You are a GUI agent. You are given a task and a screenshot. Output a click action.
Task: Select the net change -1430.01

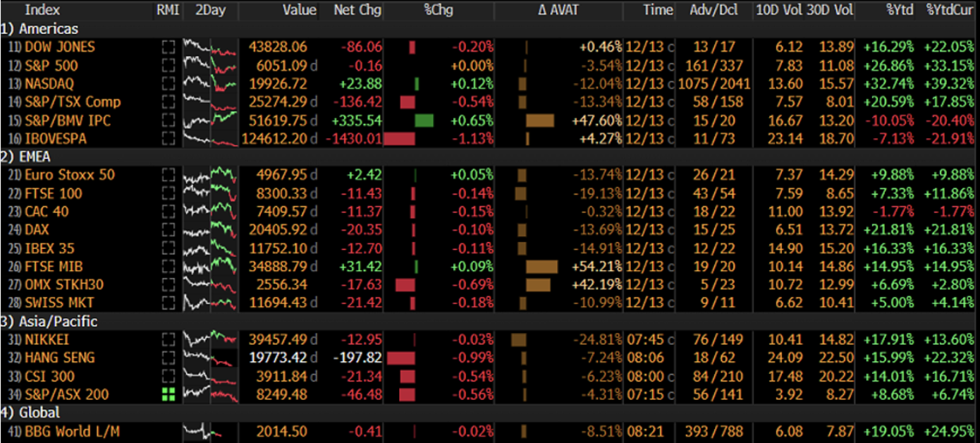[354, 138]
